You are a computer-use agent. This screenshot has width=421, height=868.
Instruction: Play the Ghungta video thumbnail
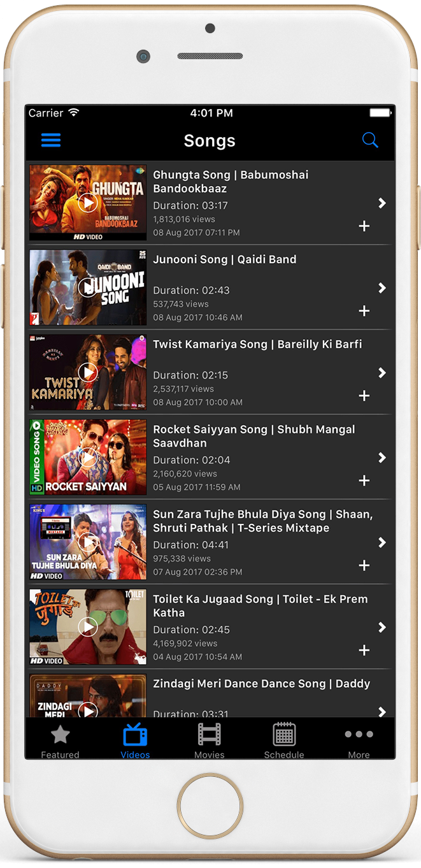click(88, 203)
